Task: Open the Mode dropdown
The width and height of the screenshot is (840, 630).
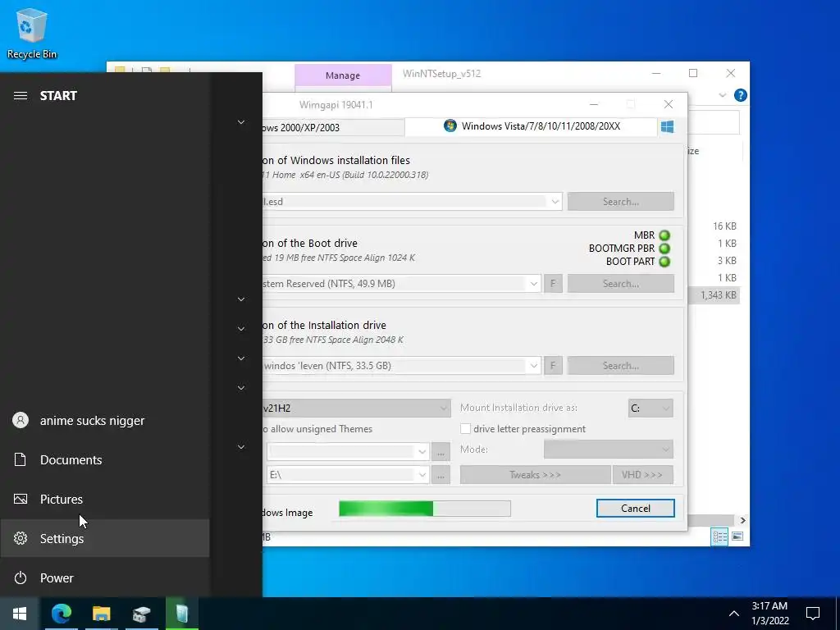Action: 608,449
